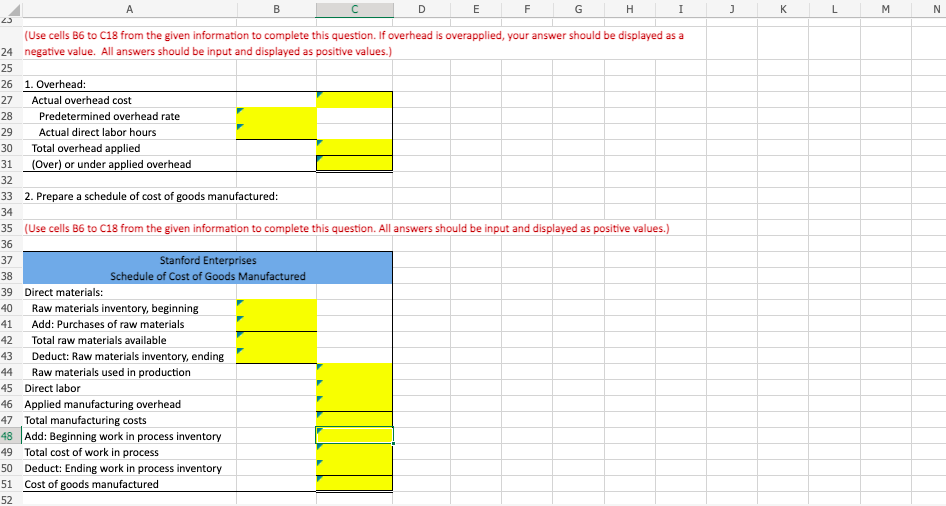Click yellow cell for Purchases of raw materials
Screen dimensions: 946x506
(x=276, y=324)
